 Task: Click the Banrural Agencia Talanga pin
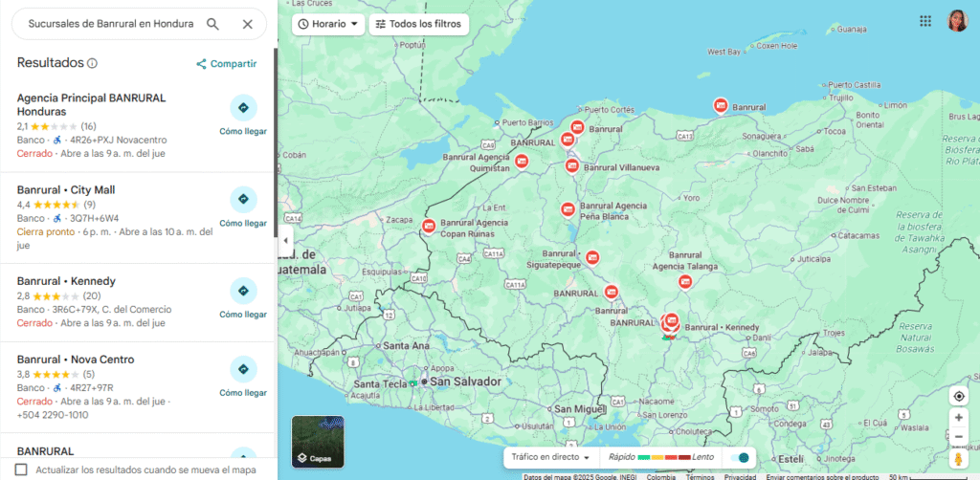[x=685, y=282]
